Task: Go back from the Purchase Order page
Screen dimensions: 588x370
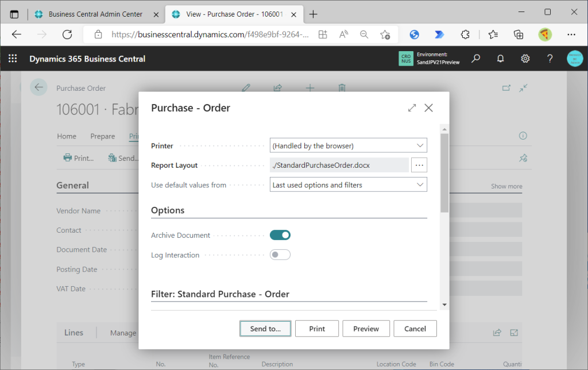Action: (38, 87)
